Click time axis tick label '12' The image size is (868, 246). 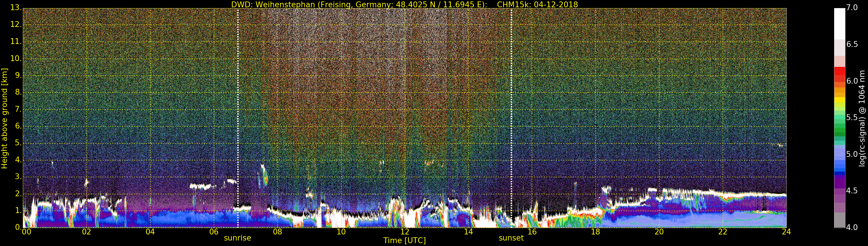(x=405, y=232)
